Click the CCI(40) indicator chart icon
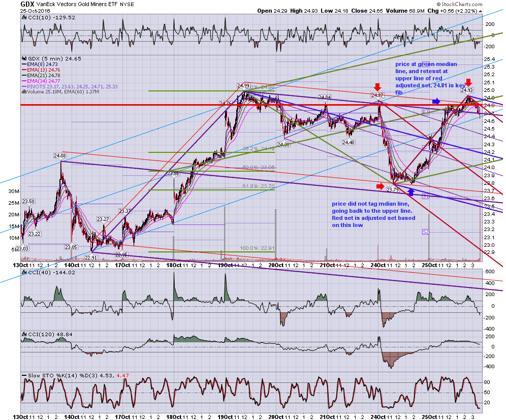This screenshot has height=420, width=506. pyautogui.click(x=24, y=272)
